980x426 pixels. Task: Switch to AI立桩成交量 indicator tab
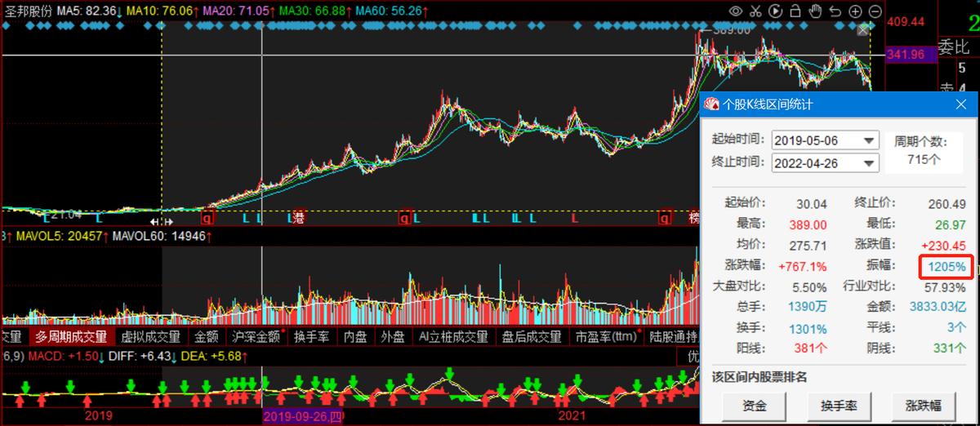click(453, 336)
